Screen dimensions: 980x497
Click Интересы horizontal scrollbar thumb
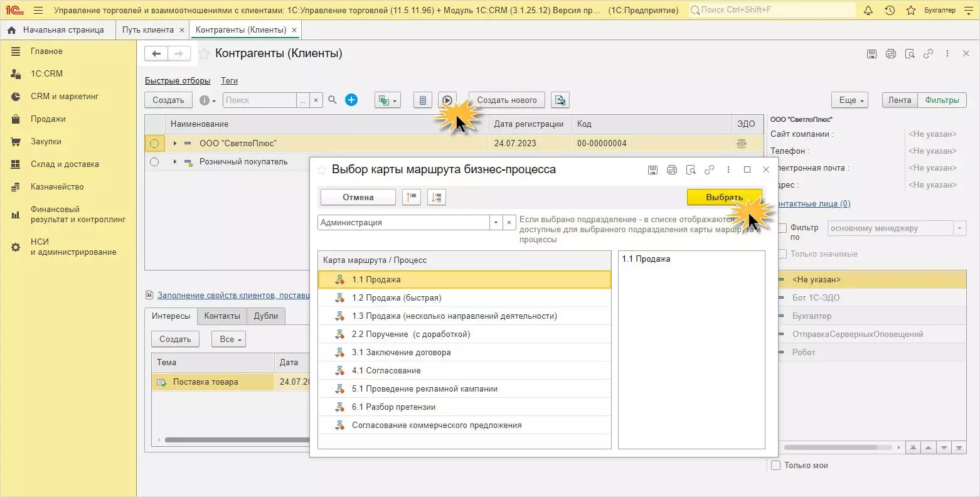[237, 440]
